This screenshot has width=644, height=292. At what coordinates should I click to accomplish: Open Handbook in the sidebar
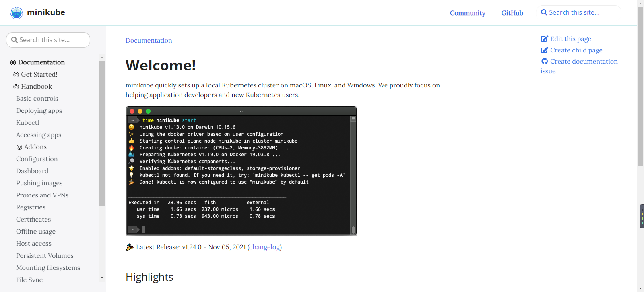(37, 86)
